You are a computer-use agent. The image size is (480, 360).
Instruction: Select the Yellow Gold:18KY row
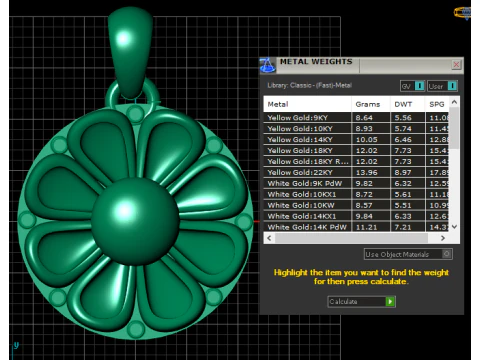[x=356, y=150]
